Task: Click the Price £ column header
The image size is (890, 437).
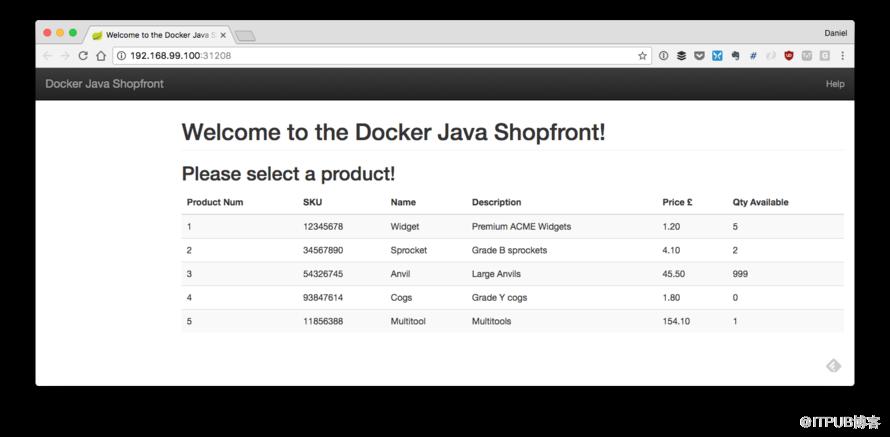Action: [677, 202]
